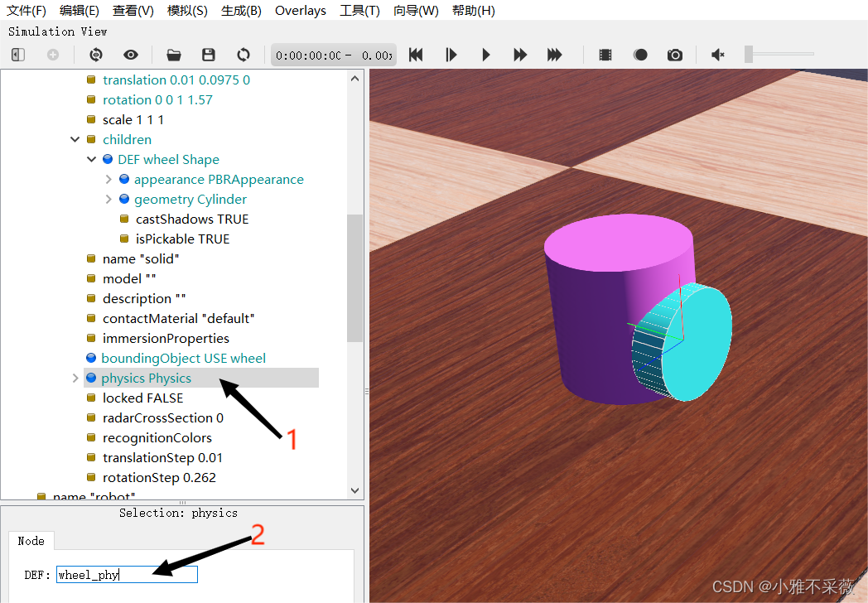Open the 生成(B) menu
The image size is (868, 603).
point(241,11)
